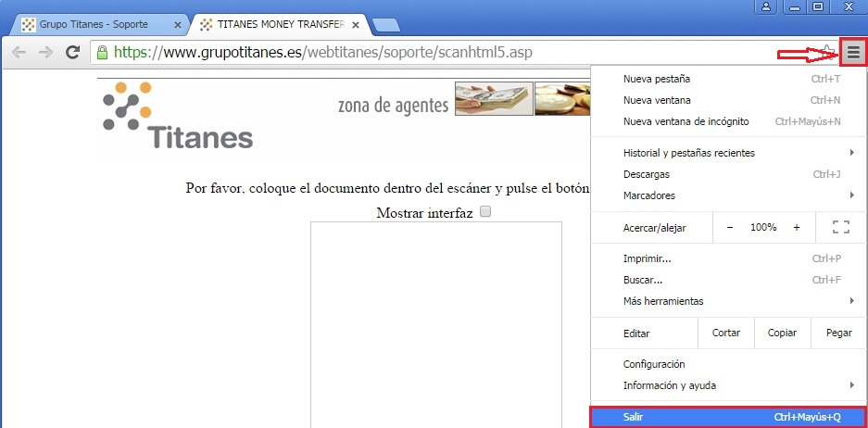The width and height of the screenshot is (868, 428).
Task: Click the Mostrar interfaz label text
Action: tap(424, 213)
